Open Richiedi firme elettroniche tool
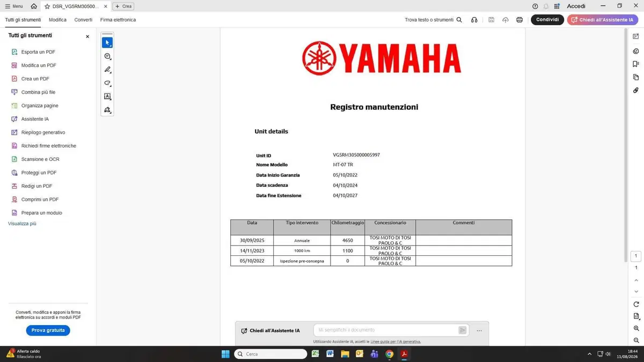The height and width of the screenshot is (362, 644). [x=48, y=146]
